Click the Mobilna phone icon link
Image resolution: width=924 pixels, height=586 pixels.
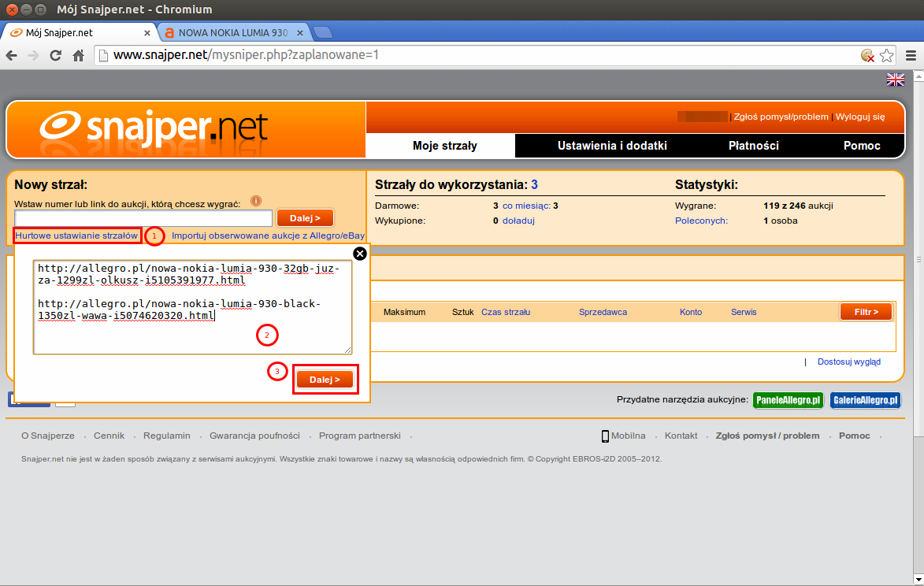pyautogui.click(x=605, y=436)
